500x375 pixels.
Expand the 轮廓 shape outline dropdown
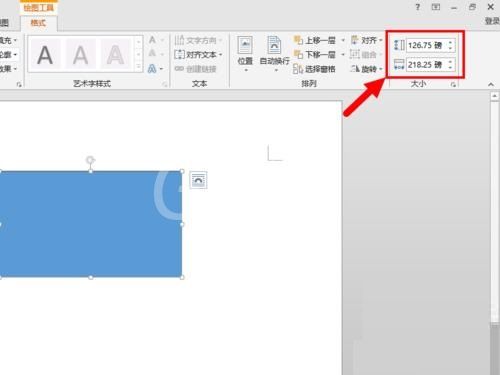[15, 54]
